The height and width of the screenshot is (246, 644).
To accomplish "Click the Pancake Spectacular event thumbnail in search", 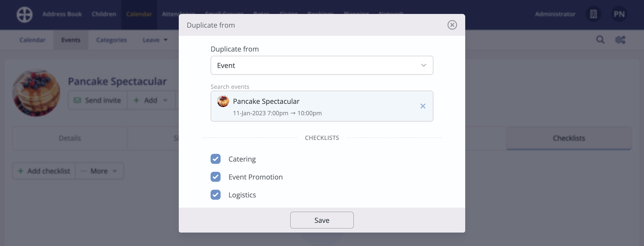I will point(223,101).
